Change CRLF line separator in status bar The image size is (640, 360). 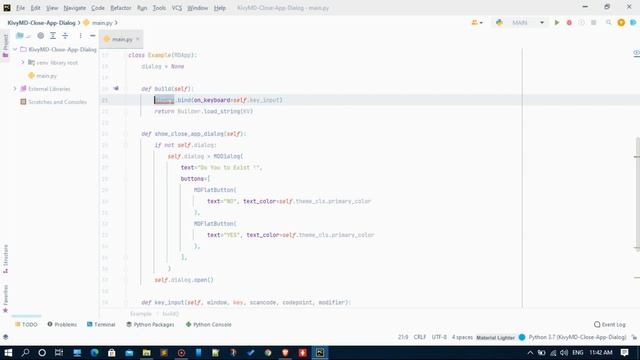click(x=420, y=337)
